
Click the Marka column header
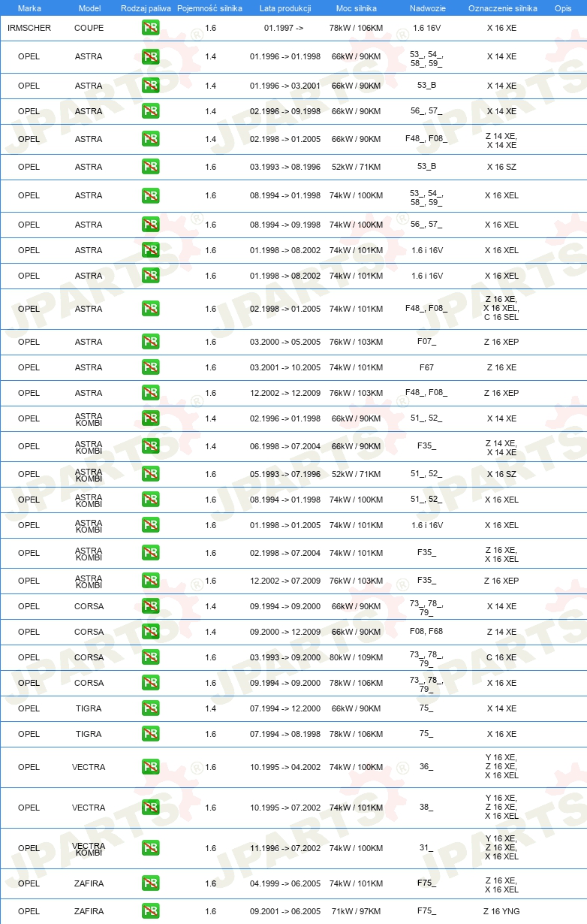[x=29, y=8]
